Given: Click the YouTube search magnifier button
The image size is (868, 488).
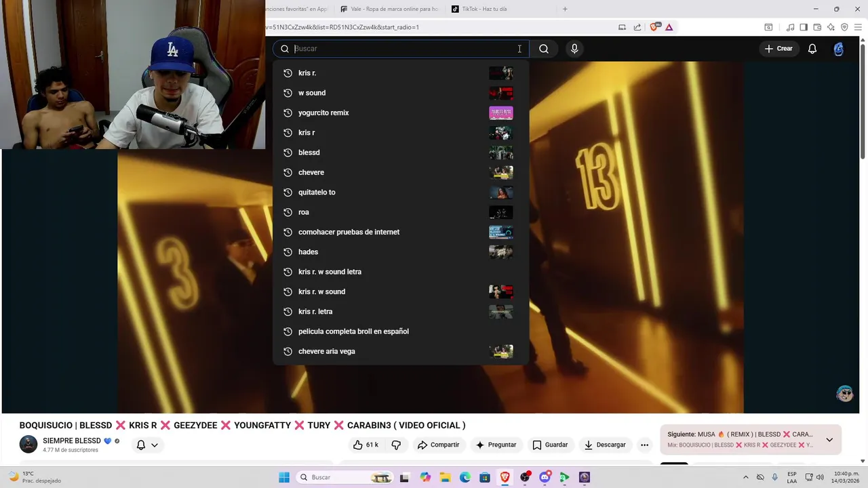Looking at the screenshot, I should coord(544,49).
